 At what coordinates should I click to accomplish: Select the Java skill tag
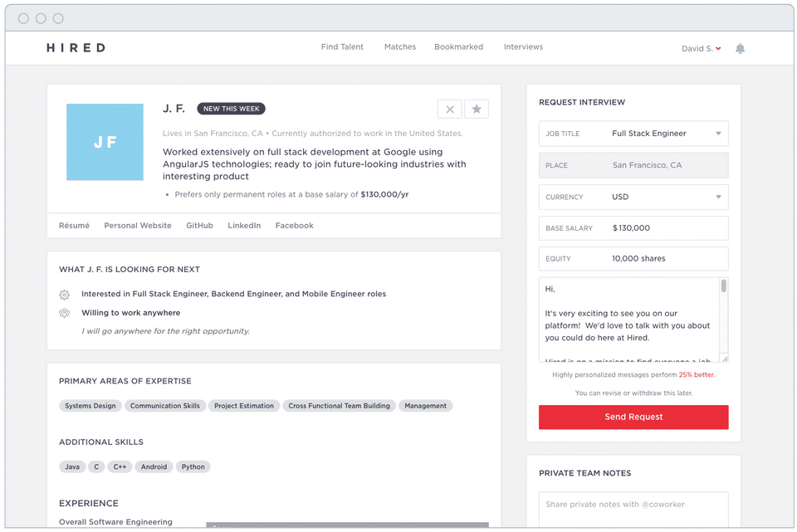tap(72, 467)
